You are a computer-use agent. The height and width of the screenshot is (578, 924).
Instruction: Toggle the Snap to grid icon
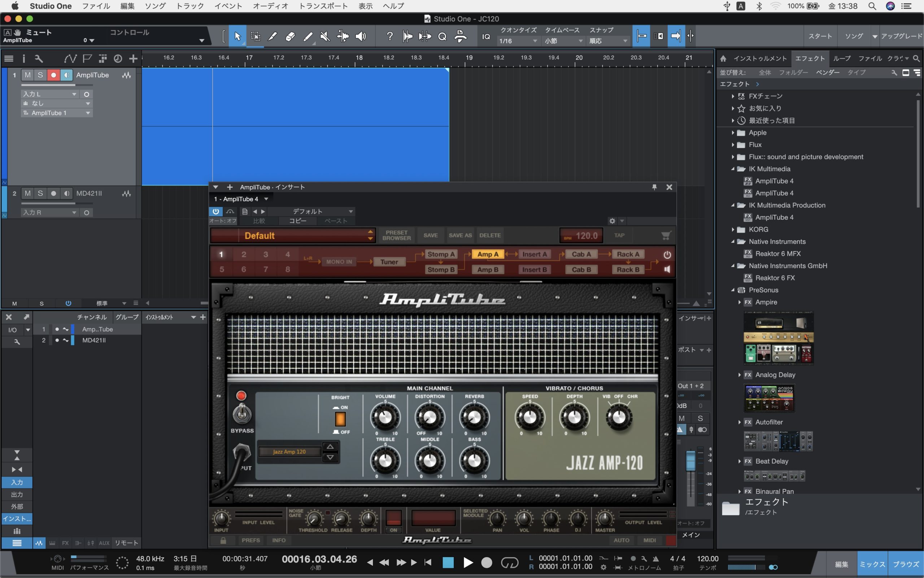641,36
